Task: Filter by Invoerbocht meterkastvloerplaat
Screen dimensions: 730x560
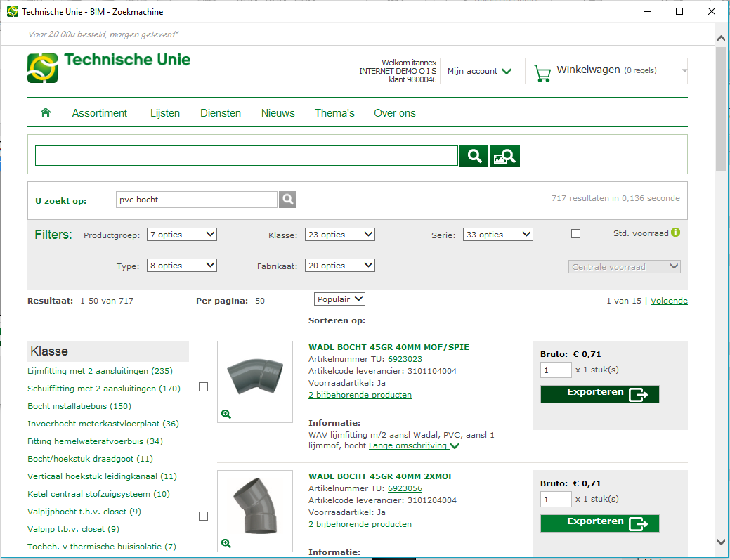Action: tap(103, 424)
